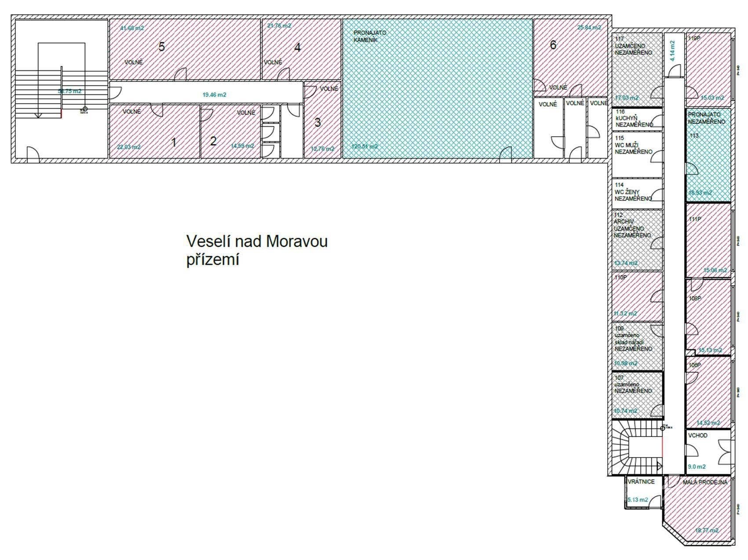Select the 19.46 m2 corridor area label

pyautogui.click(x=214, y=95)
